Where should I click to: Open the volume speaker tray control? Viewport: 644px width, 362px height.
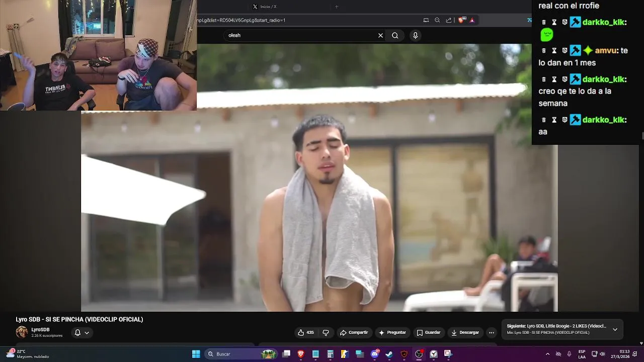point(602,354)
